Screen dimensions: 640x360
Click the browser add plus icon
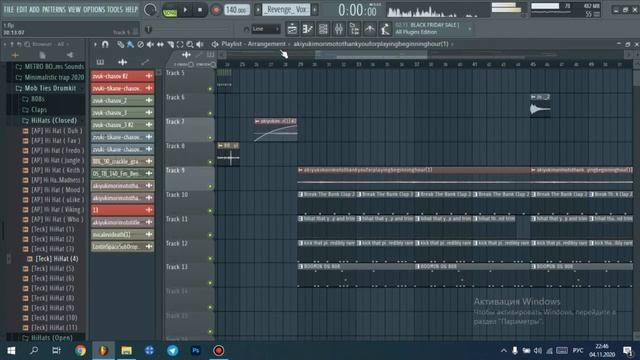point(16,55)
